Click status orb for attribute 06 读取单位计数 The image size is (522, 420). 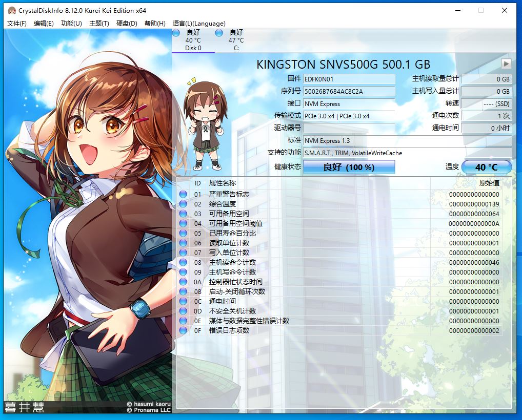(x=183, y=243)
